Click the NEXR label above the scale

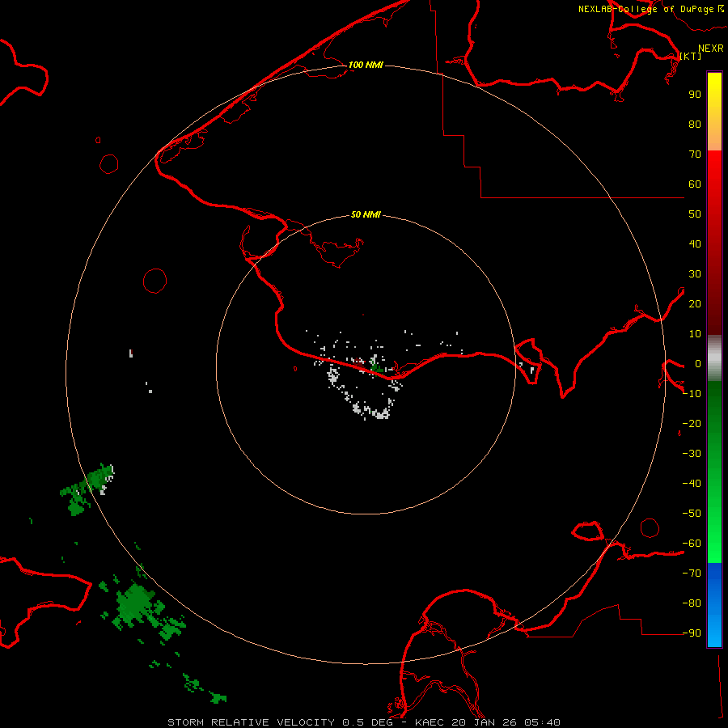[711, 49]
